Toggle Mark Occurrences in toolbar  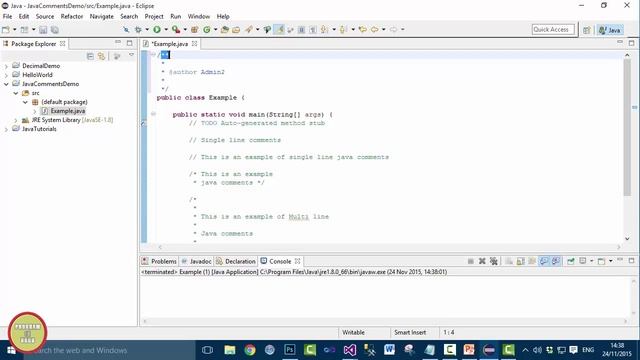point(279,29)
